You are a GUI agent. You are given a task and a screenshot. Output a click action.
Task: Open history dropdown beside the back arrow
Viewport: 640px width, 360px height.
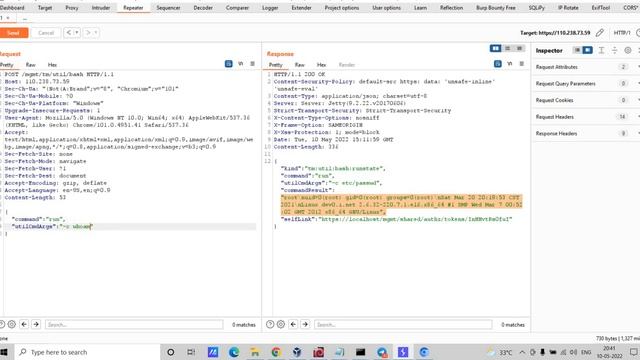pyautogui.click(x=77, y=33)
